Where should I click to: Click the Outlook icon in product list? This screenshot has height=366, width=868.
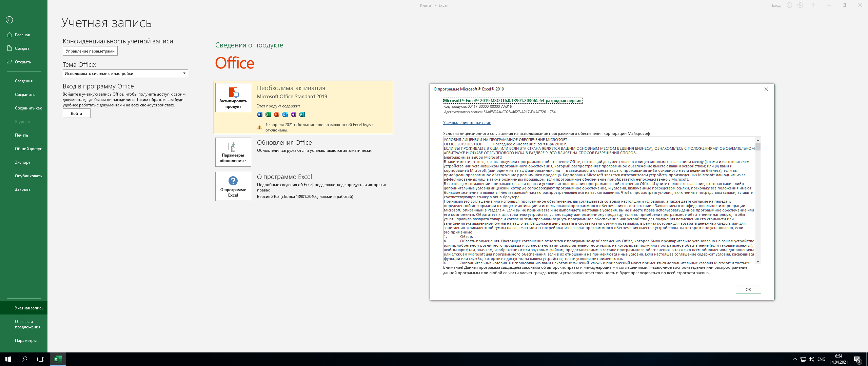click(285, 115)
